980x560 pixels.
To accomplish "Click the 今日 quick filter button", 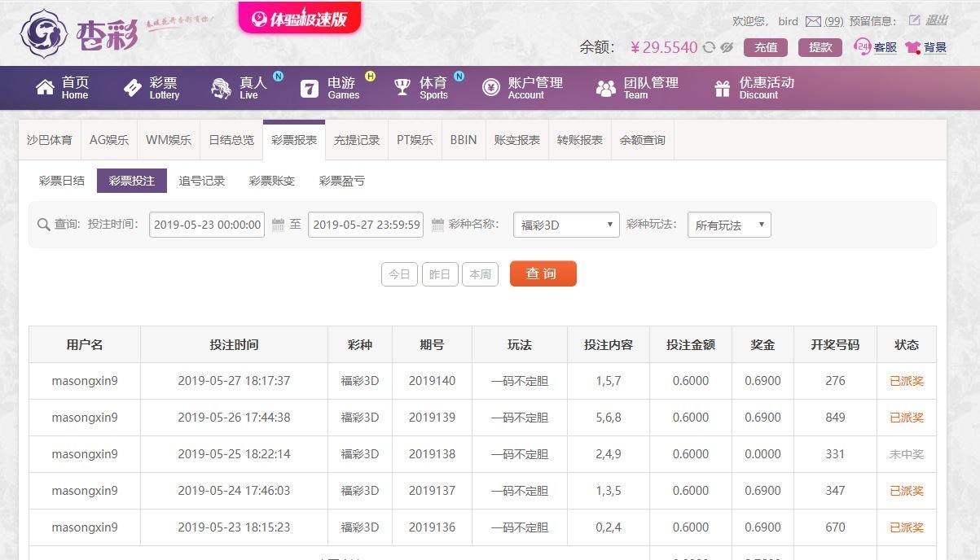I will (399, 274).
